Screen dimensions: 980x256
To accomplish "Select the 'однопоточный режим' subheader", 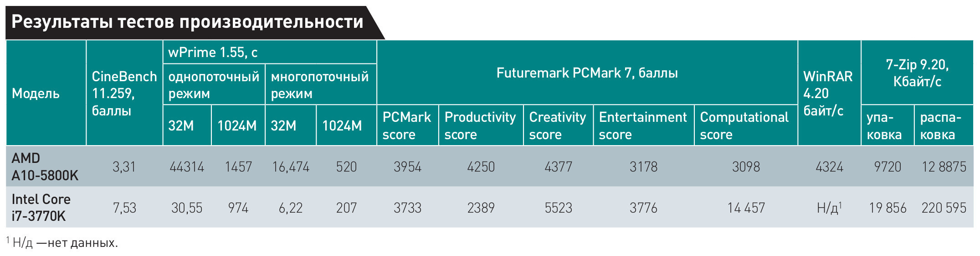I will pos(214,85).
